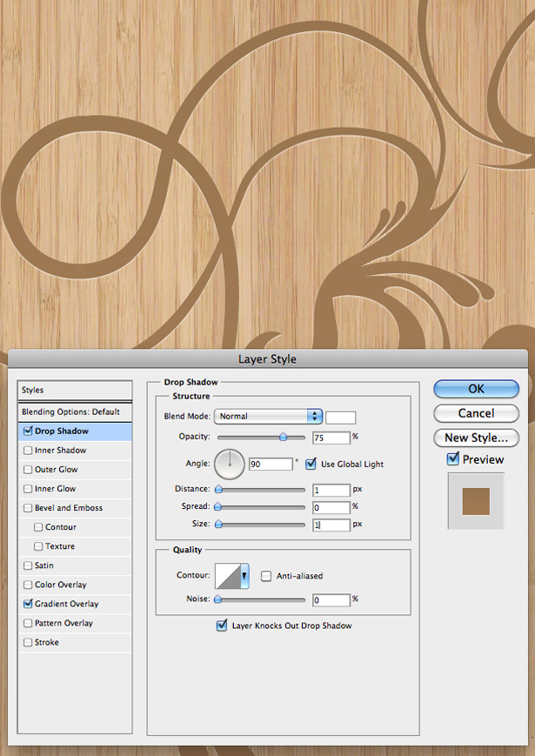Click the Angle dial control

[x=230, y=465]
